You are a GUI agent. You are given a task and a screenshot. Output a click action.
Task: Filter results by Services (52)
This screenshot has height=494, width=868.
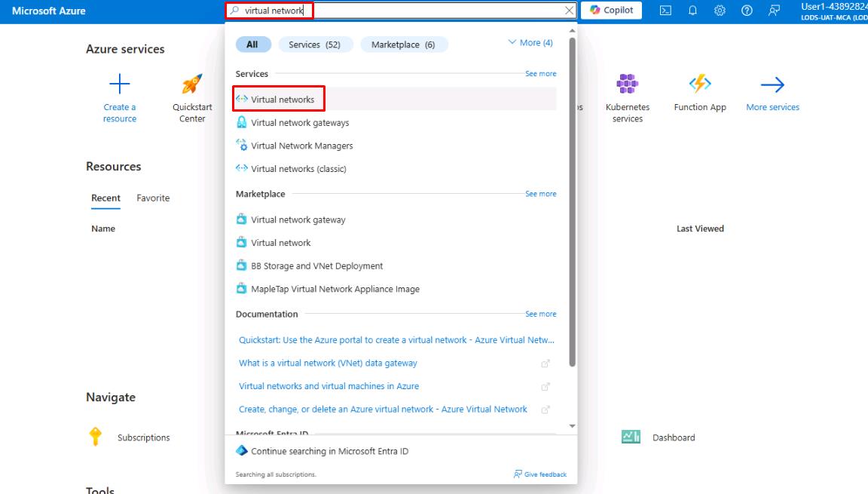315,44
